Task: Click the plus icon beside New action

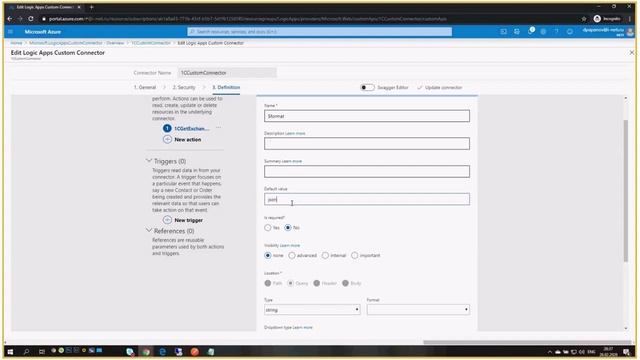Action: pyautogui.click(x=167, y=140)
